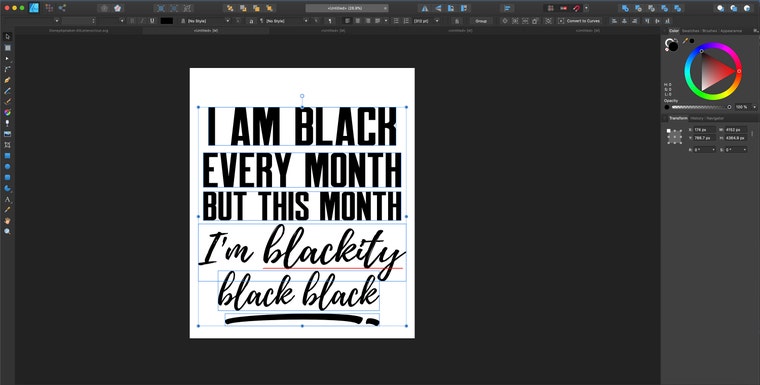Switch to the Navigator panel tab
Viewport: 760px width, 385px height.
pyautogui.click(x=715, y=118)
